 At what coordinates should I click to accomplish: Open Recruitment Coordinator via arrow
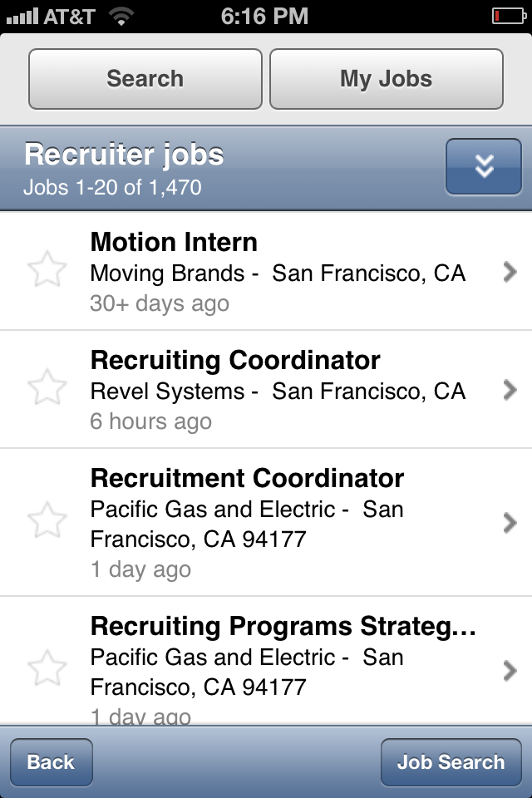click(510, 522)
